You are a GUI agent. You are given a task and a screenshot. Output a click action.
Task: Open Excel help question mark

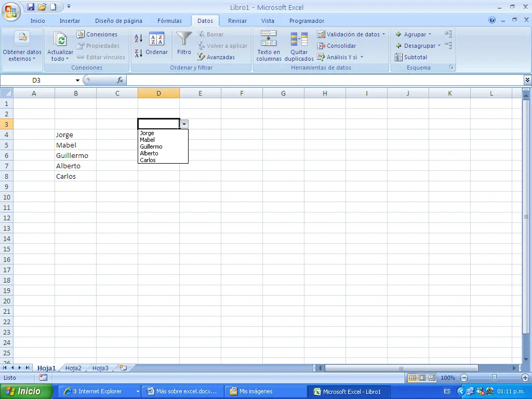[x=492, y=20]
